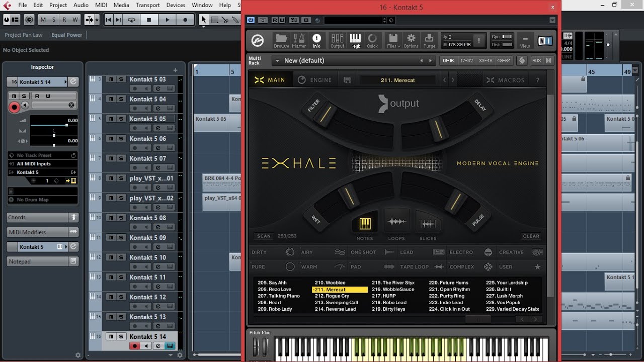The height and width of the screenshot is (362, 644).
Task: Select the Object Selection arrow tool
Action: pos(204,20)
